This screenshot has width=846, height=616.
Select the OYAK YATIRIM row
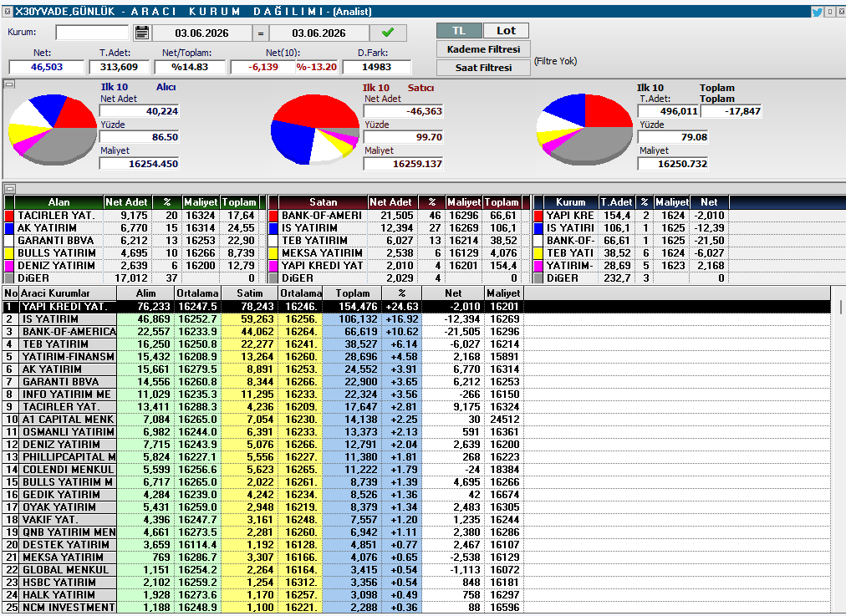(416, 507)
